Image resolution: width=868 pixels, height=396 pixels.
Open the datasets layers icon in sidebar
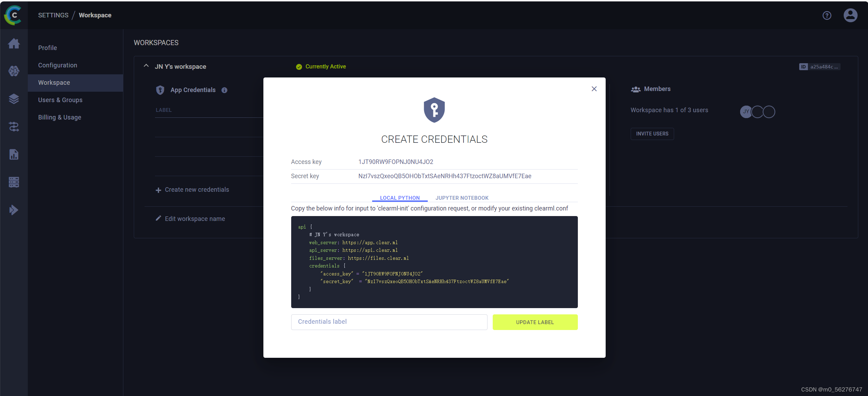coord(14,99)
